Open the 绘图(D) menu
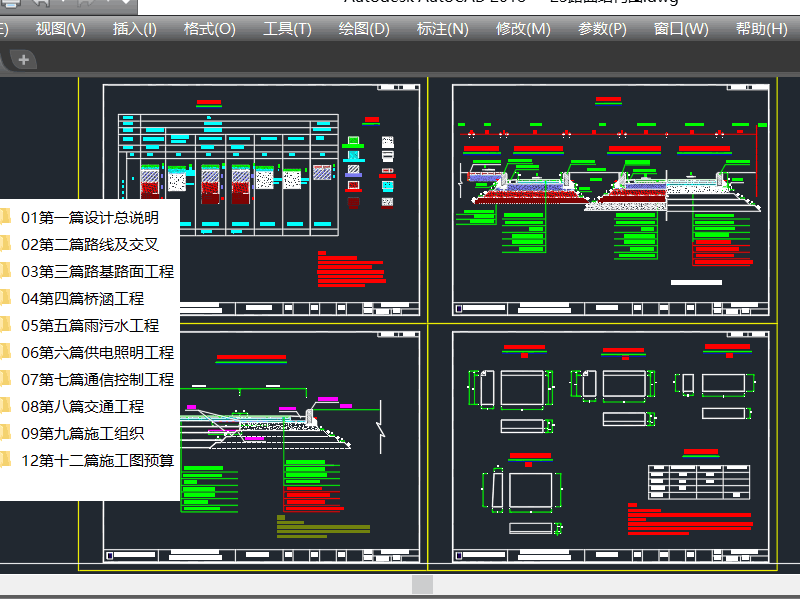The width and height of the screenshot is (800, 600). (364, 29)
